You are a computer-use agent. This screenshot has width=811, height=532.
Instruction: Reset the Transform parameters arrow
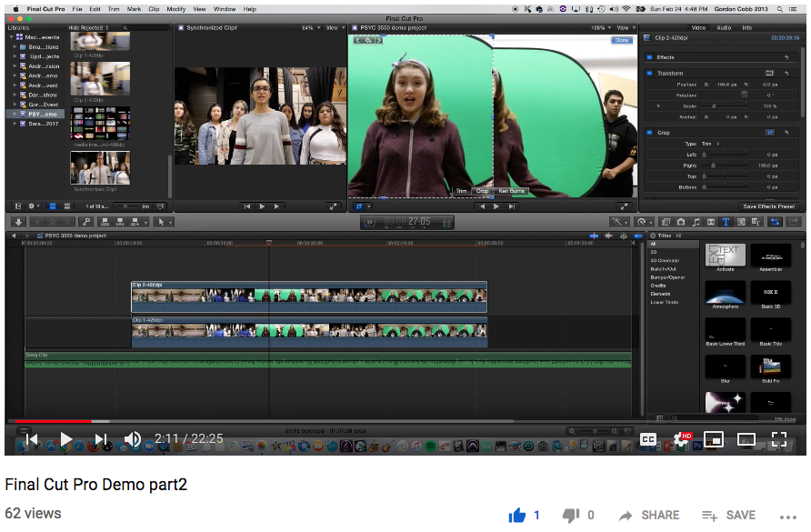point(786,74)
